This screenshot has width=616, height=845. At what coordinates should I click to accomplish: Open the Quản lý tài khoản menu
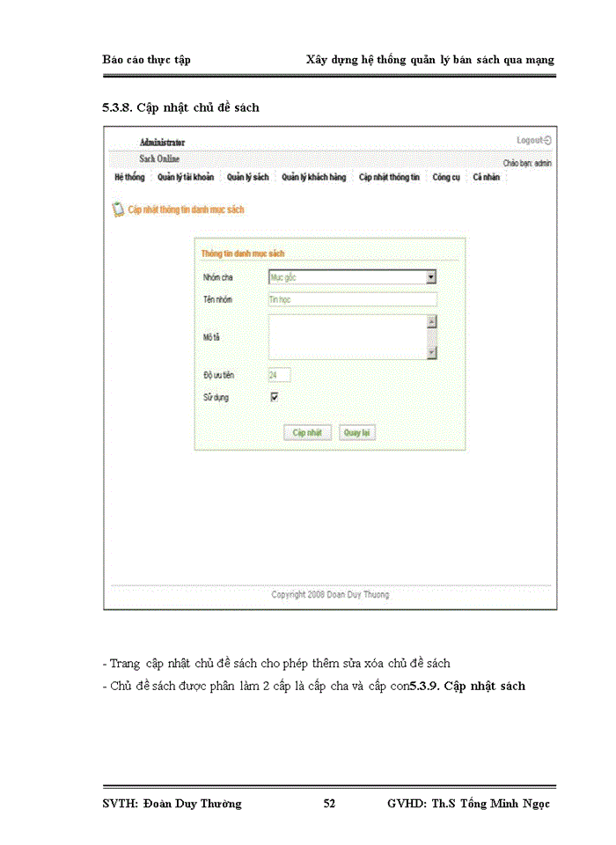pos(185,177)
